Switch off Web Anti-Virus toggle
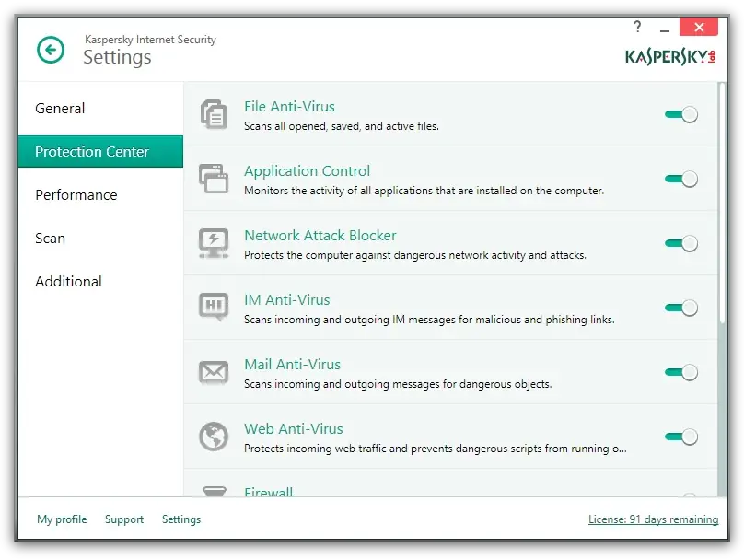744x560 pixels. coord(681,437)
